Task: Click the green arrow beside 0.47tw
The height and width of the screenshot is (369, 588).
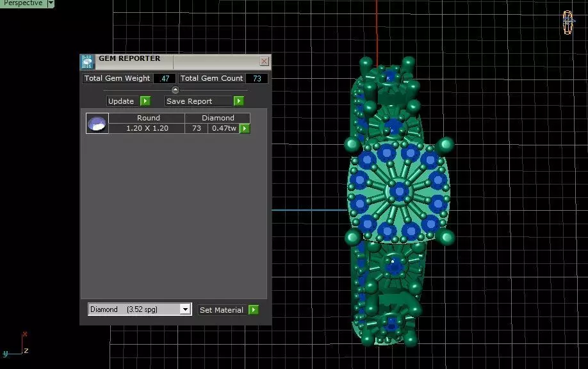Action: pos(245,129)
